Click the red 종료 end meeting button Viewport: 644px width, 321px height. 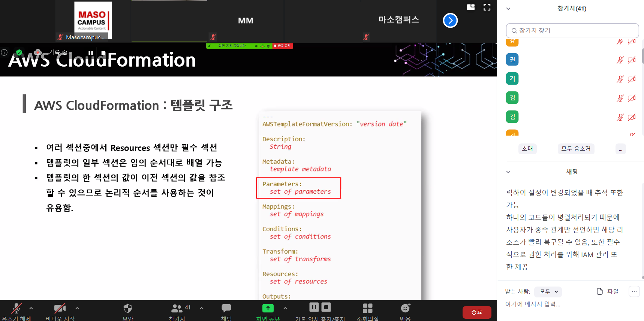476,312
